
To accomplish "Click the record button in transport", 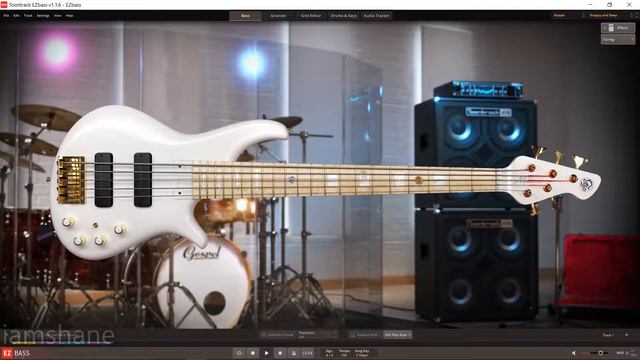I will click(280, 353).
